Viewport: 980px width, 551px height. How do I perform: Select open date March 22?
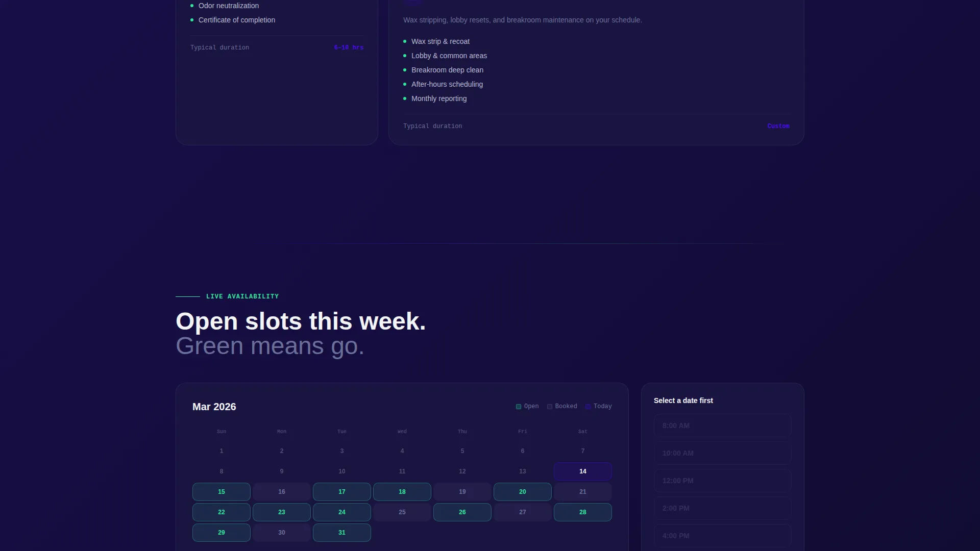pyautogui.click(x=221, y=512)
